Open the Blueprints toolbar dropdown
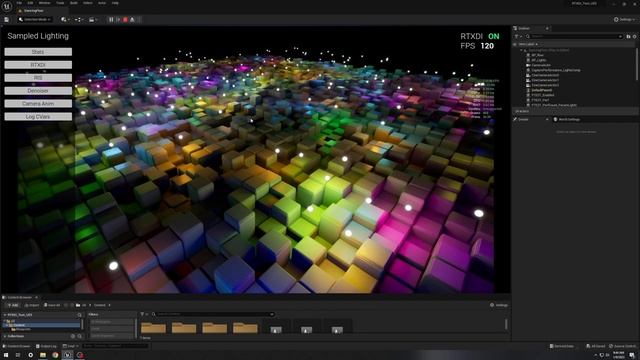The width and height of the screenshot is (640, 360). click(79, 20)
